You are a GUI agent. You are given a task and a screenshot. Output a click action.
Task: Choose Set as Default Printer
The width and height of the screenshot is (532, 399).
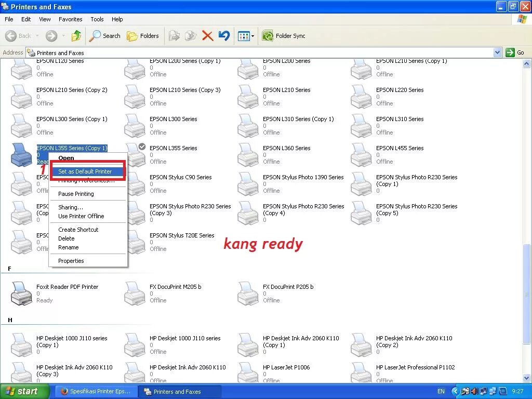88,171
